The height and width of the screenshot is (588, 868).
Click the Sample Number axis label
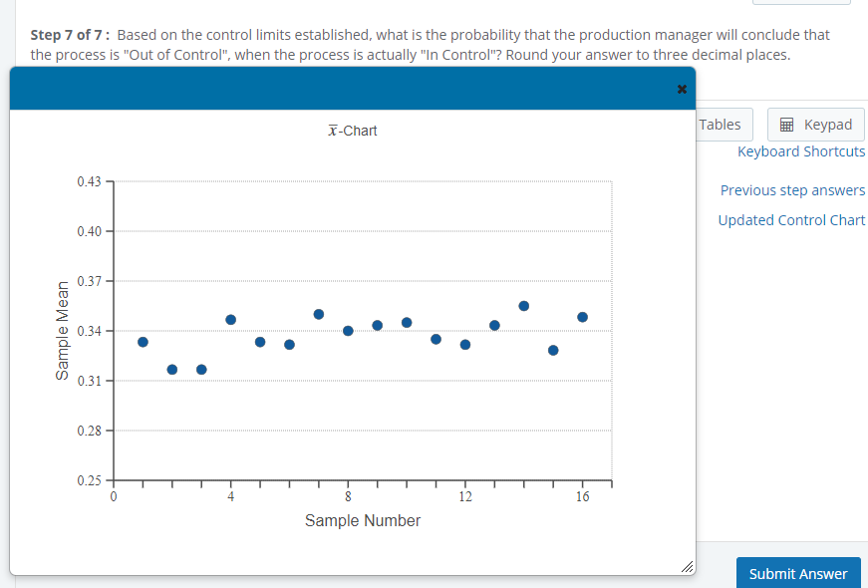363,520
